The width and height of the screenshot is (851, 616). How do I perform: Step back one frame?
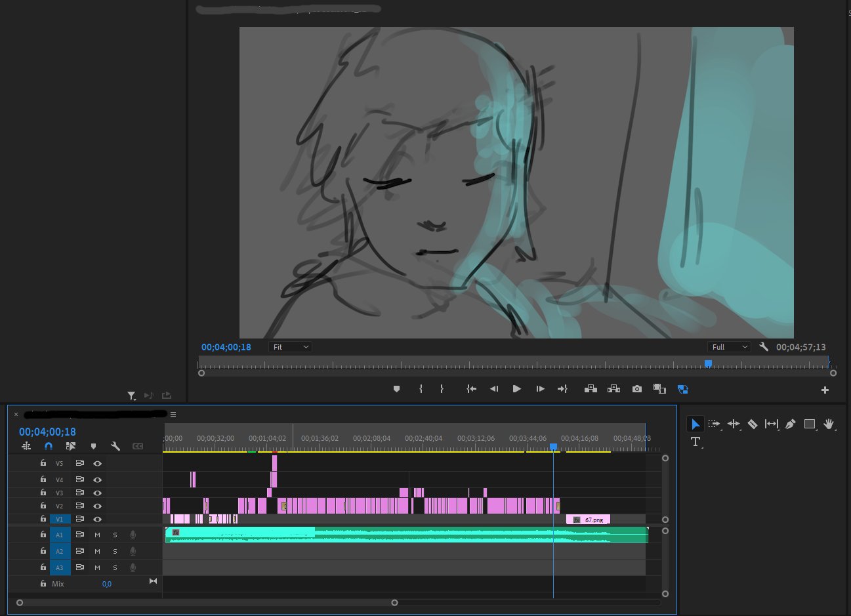click(x=494, y=389)
